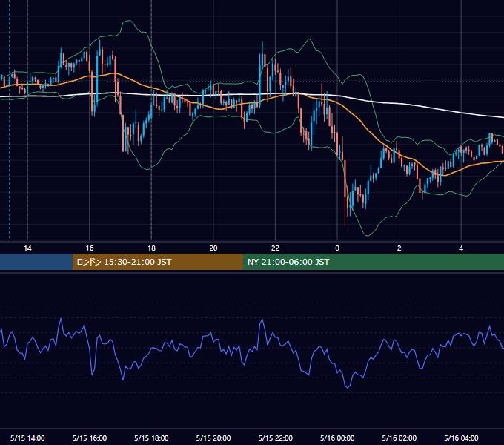Viewport: 504px width, 445px height.
Task: Click the 4 hour tick label
Action: [x=461, y=248]
